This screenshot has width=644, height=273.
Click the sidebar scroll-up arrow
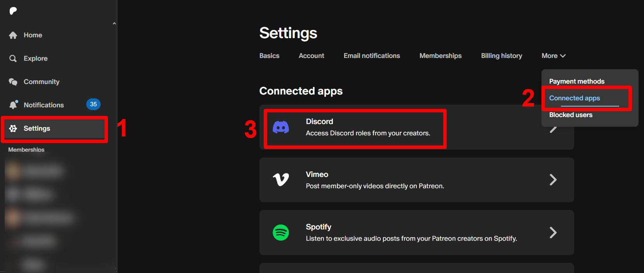[114, 24]
